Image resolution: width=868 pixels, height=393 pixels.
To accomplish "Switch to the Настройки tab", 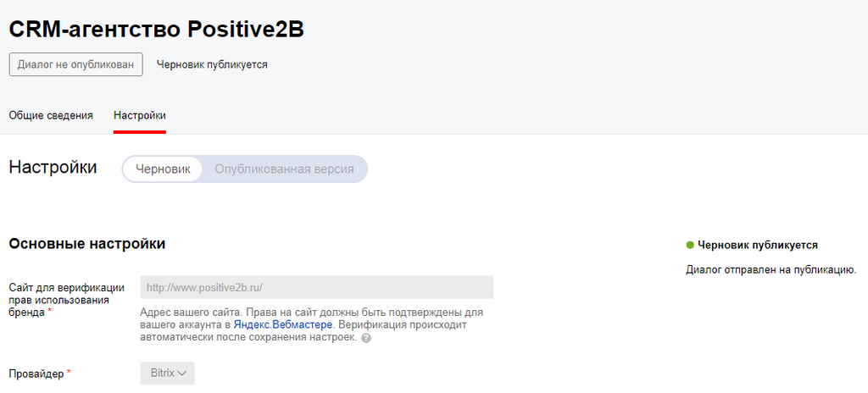I will point(140,116).
